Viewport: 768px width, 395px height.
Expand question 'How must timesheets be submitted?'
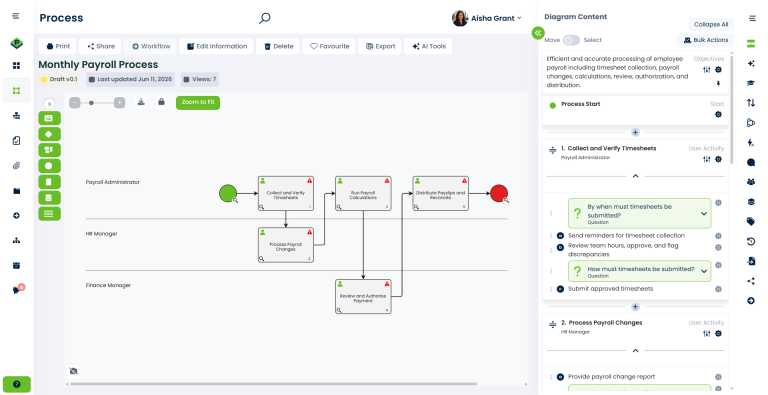(x=703, y=271)
